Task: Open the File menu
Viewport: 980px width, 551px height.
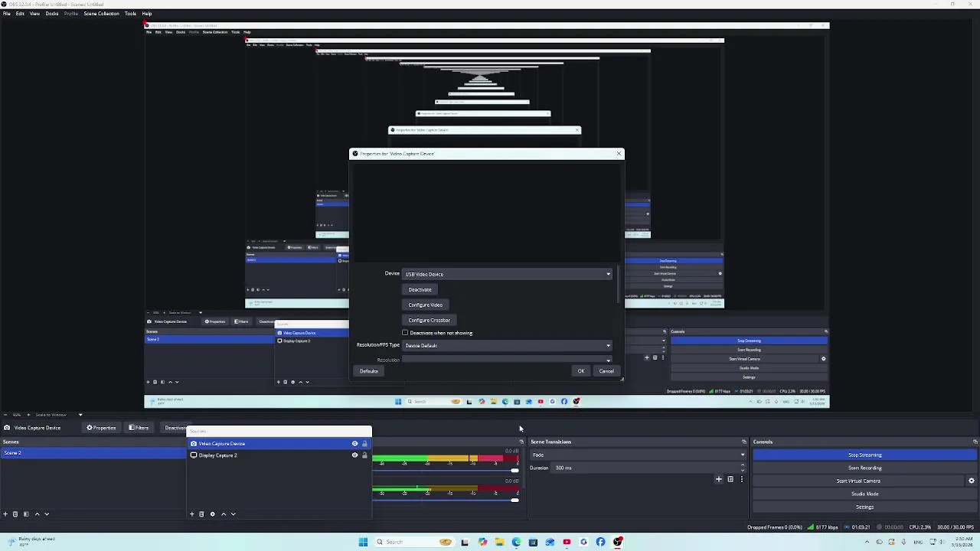Action: [6, 14]
